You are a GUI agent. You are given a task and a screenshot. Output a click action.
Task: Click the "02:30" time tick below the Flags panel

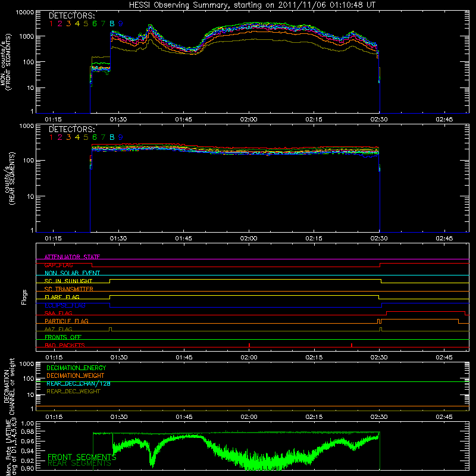point(379,358)
